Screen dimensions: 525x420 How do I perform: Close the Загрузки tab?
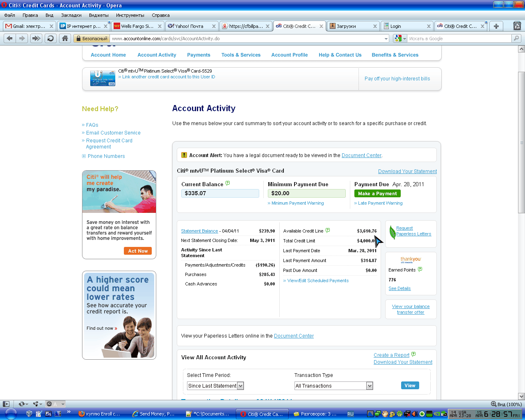(x=375, y=26)
